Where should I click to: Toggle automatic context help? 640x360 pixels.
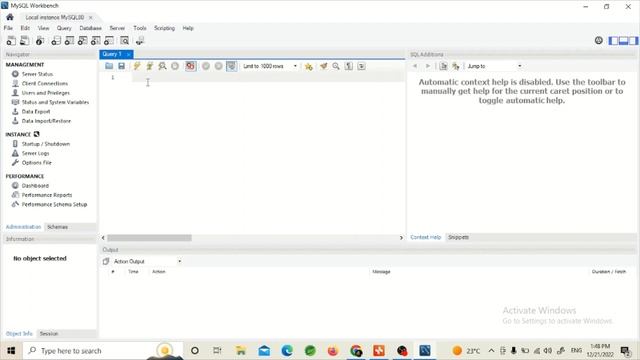456,66
